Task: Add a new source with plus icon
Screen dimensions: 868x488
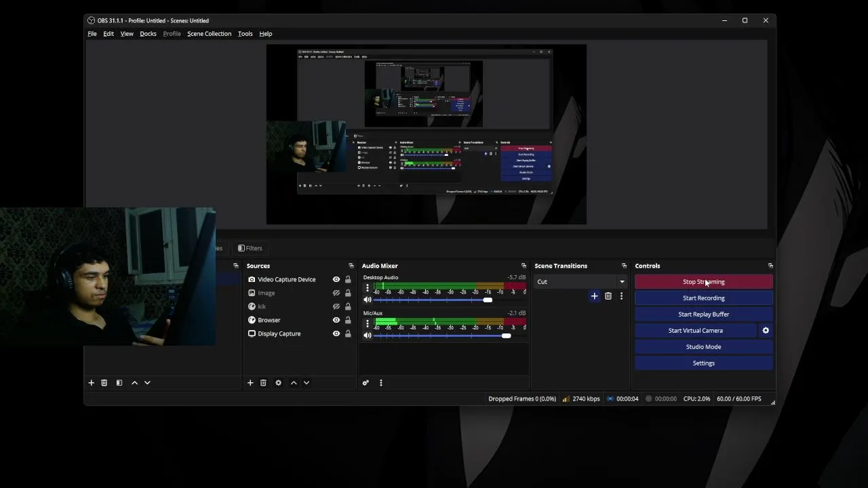Action: 250,383
